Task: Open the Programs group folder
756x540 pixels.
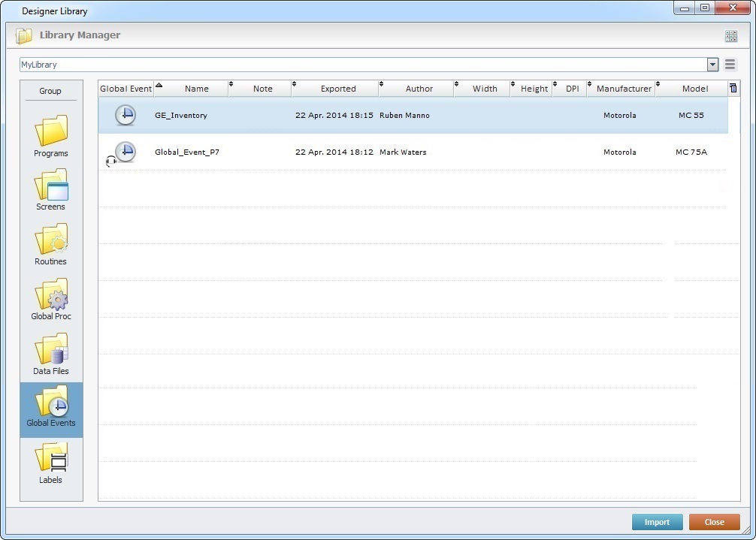Action: click(50, 136)
